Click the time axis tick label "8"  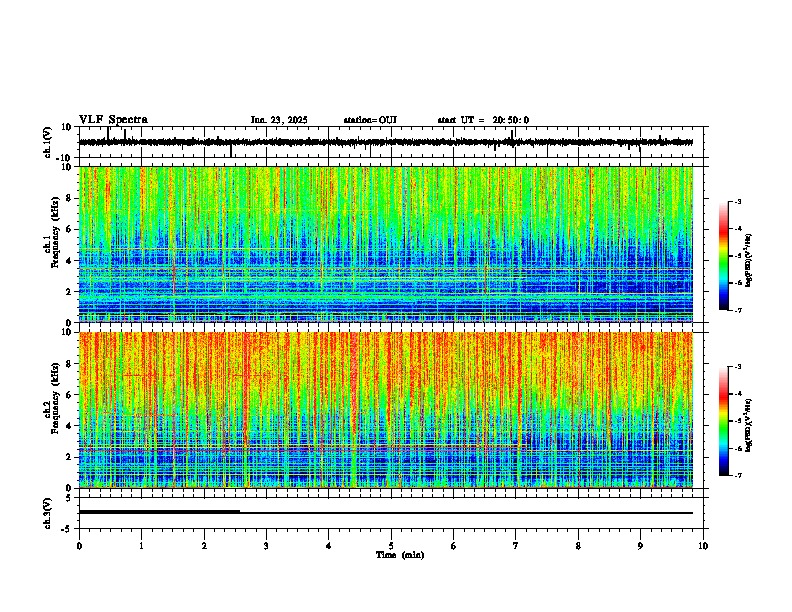pyautogui.click(x=578, y=546)
